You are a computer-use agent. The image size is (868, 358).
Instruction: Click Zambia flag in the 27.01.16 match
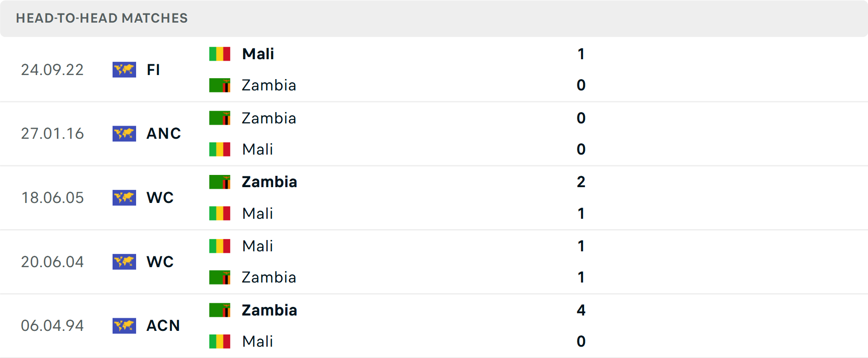[x=220, y=118]
